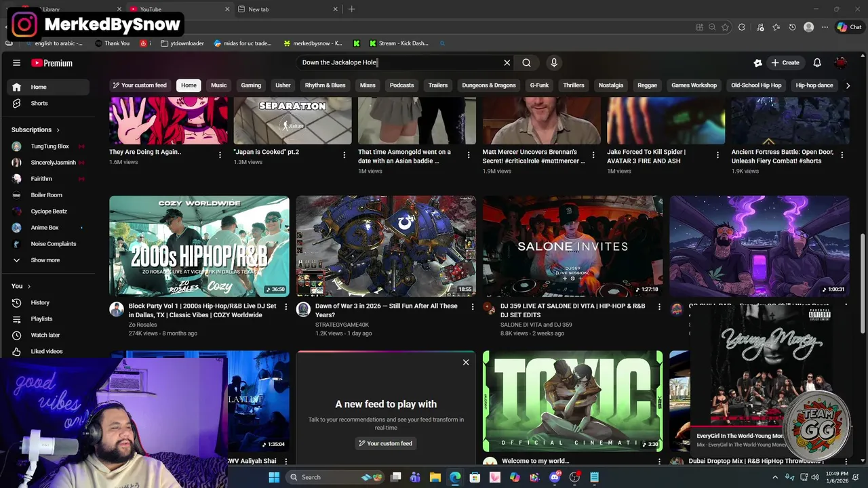868x488 pixels.
Task: Expand the Subscriptions section arrow
Action: (58, 129)
